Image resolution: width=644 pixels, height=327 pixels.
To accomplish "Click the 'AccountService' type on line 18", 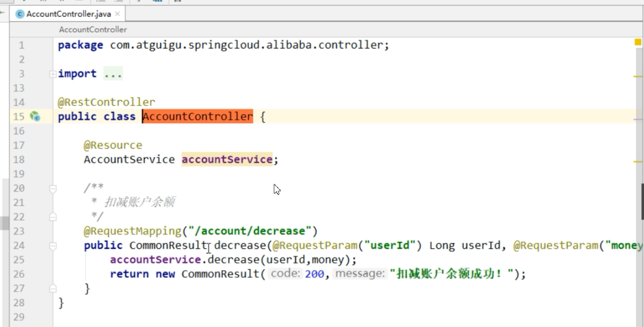I will pos(129,160).
